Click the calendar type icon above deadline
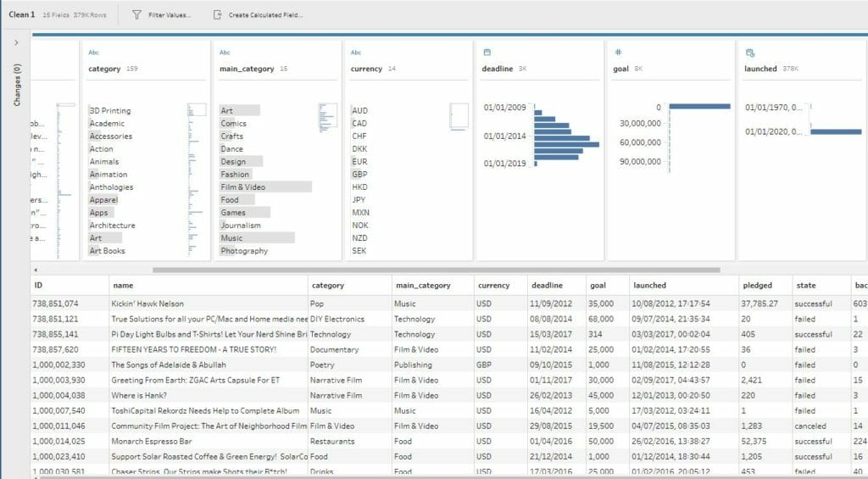The image size is (868, 479). (487, 53)
